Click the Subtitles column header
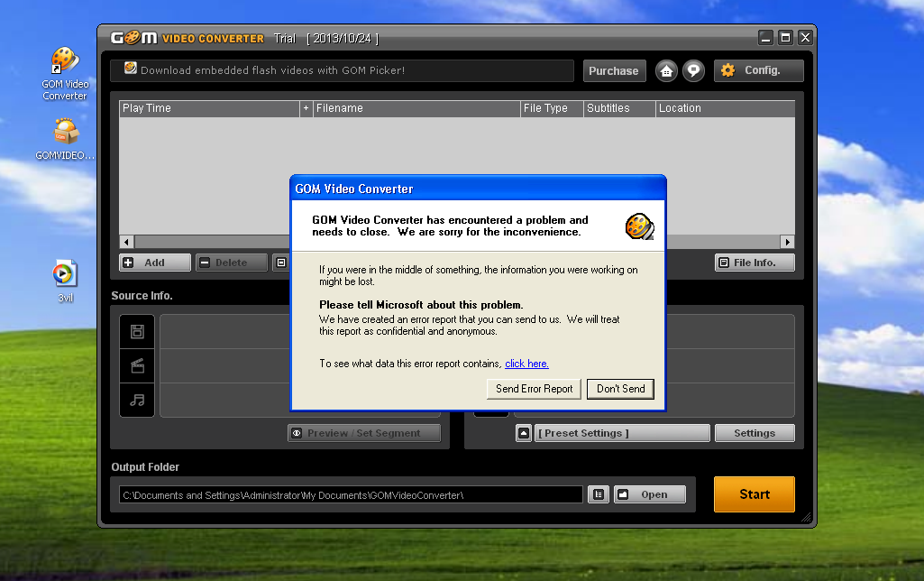Image resolution: width=924 pixels, height=581 pixels. click(x=620, y=108)
